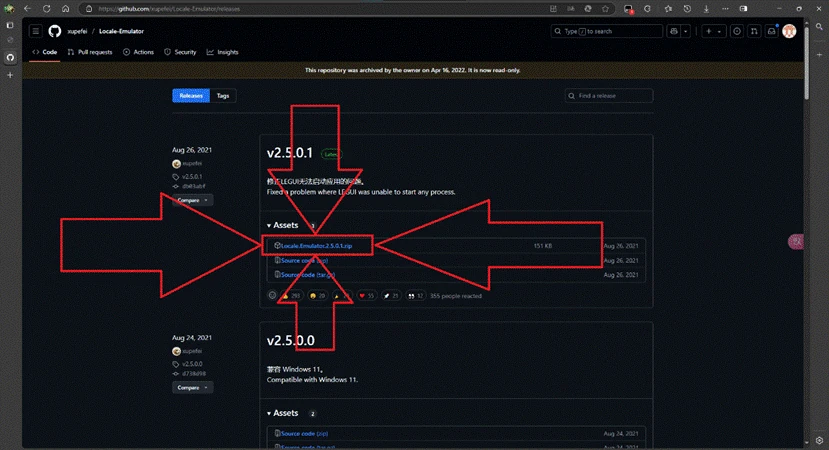This screenshot has height=450, width=829.
Task: Click the heart reaction with 55
Action: (366, 296)
